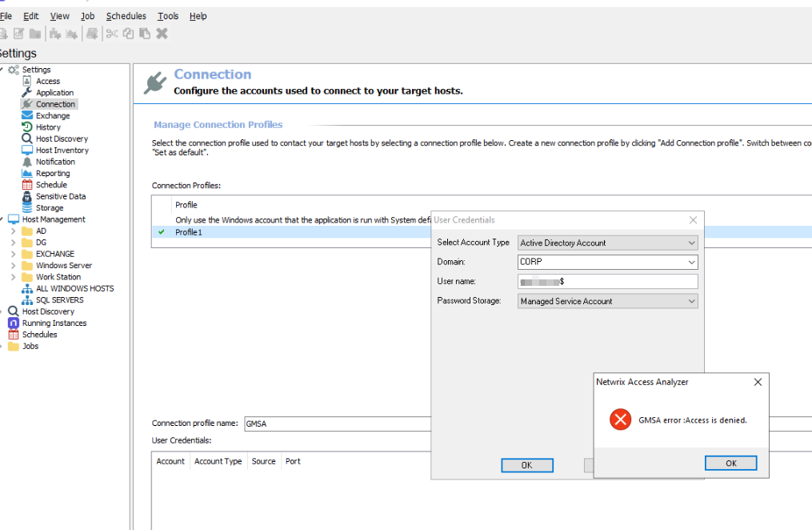
Task: Select the Schedules tree node
Action: point(39,335)
